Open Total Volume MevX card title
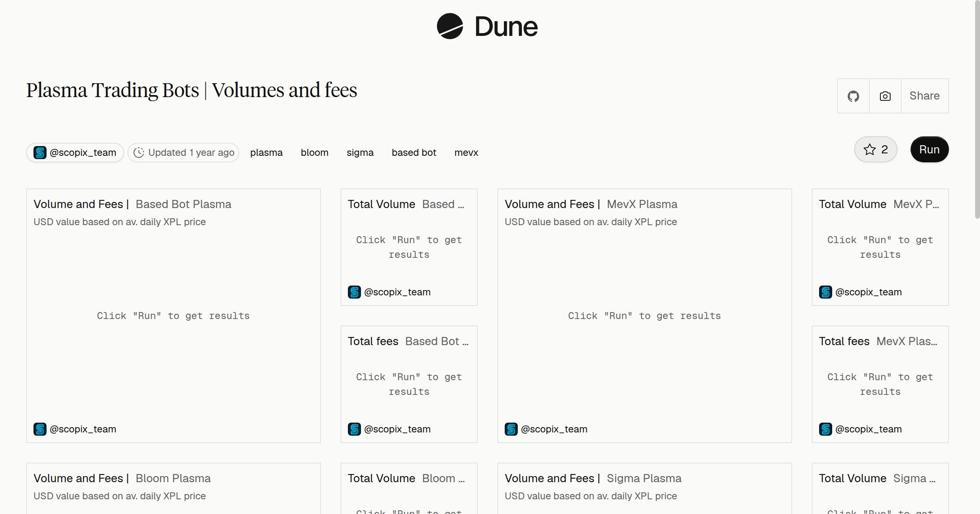 coord(879,204)
